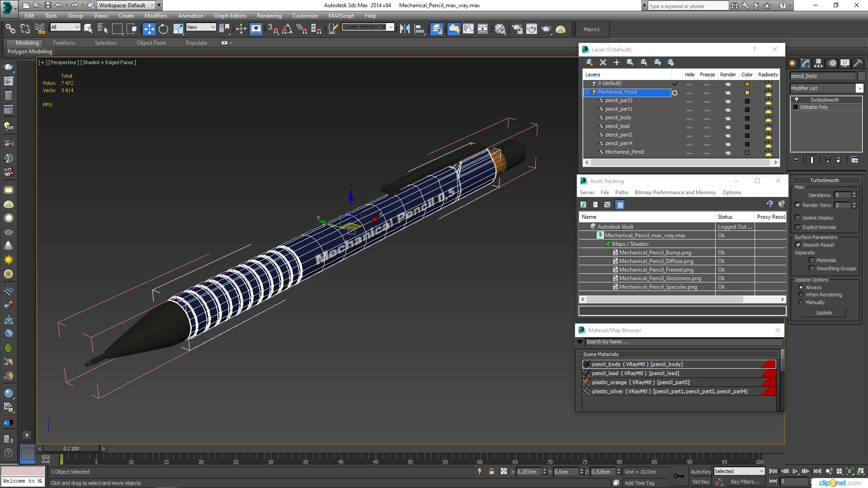
Task: Collapse the Scene Materials group
Action: point(580,354)
